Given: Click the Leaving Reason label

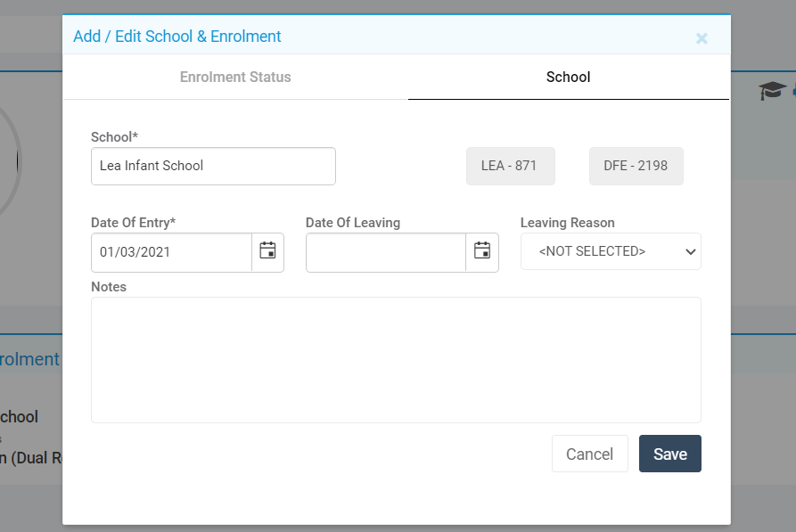Looking at the screenshot, I should tap(568, 223).
